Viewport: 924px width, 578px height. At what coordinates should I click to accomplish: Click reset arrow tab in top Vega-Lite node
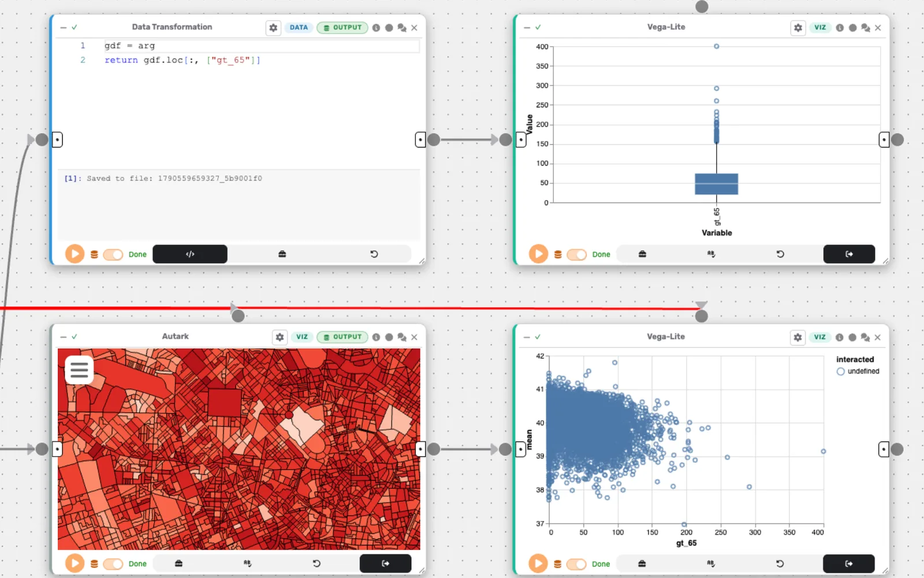pyautogui.click(x=780, y=254)
